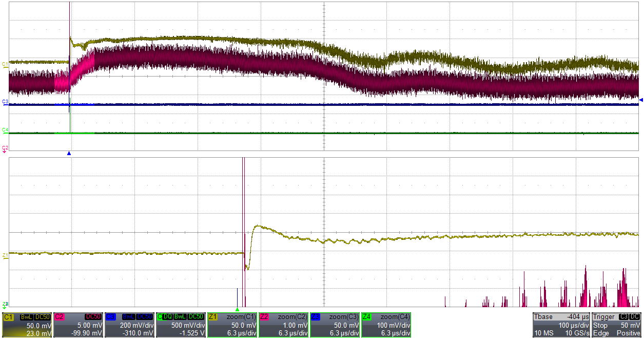Open the Trigger settings box
The height and width of the screenshot is (338, 644).
click(x=617, y=325)
